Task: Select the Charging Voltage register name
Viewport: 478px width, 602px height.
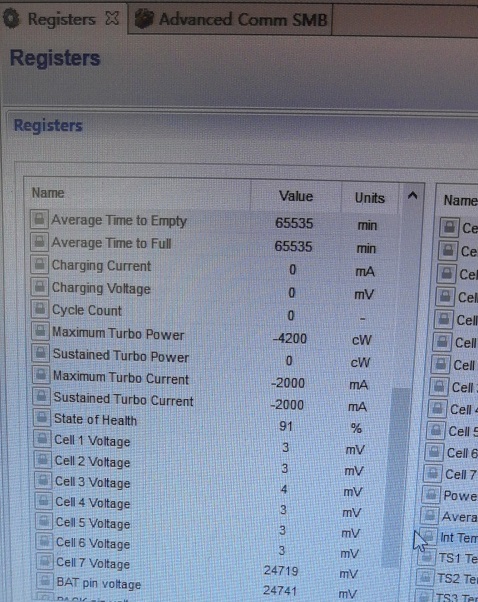Action: pyautogui.click(x=101, y=288)
